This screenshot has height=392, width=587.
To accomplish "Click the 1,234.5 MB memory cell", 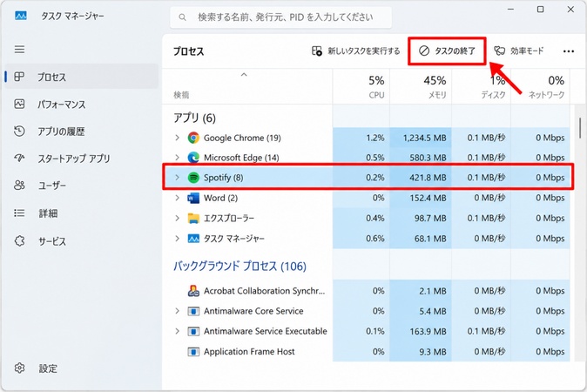I will (x=421, y=138).
